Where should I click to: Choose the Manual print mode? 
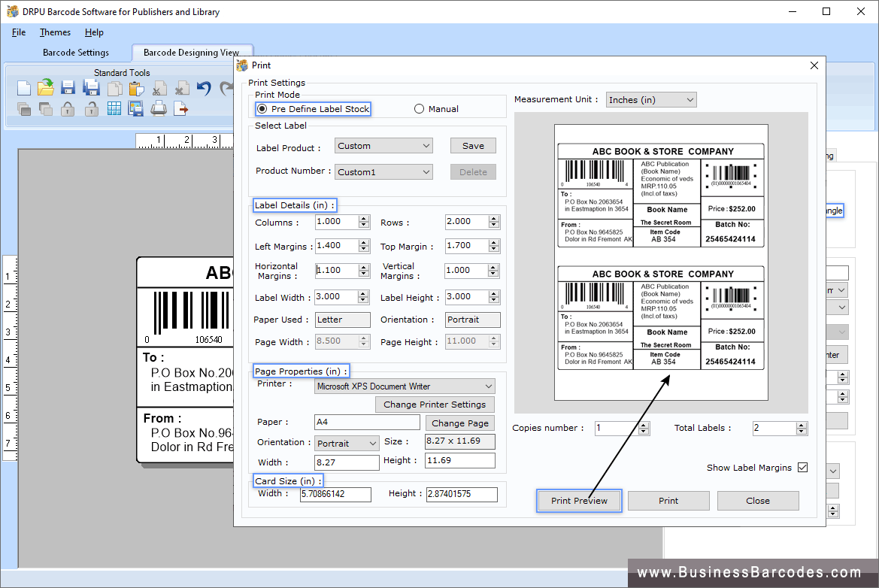coord(419,108)
